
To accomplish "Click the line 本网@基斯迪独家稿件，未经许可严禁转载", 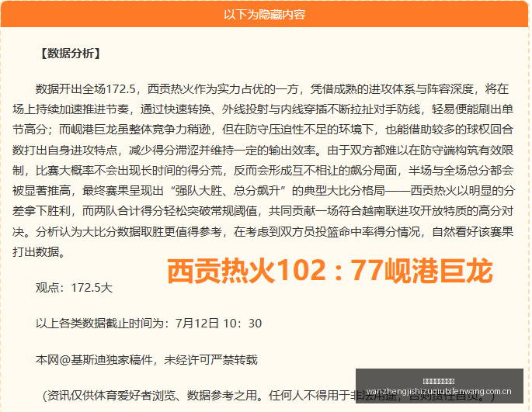I will [x=147, y=360].
